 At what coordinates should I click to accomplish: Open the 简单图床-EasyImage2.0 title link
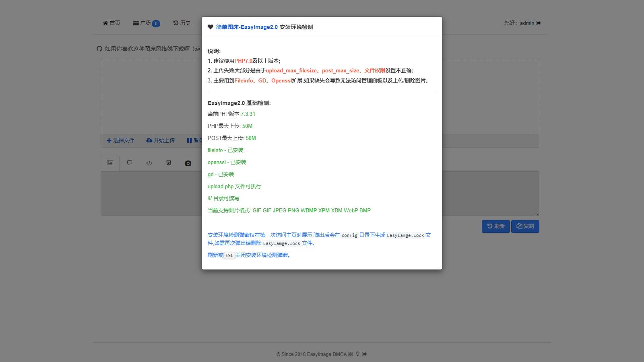[x=247, y=27]
